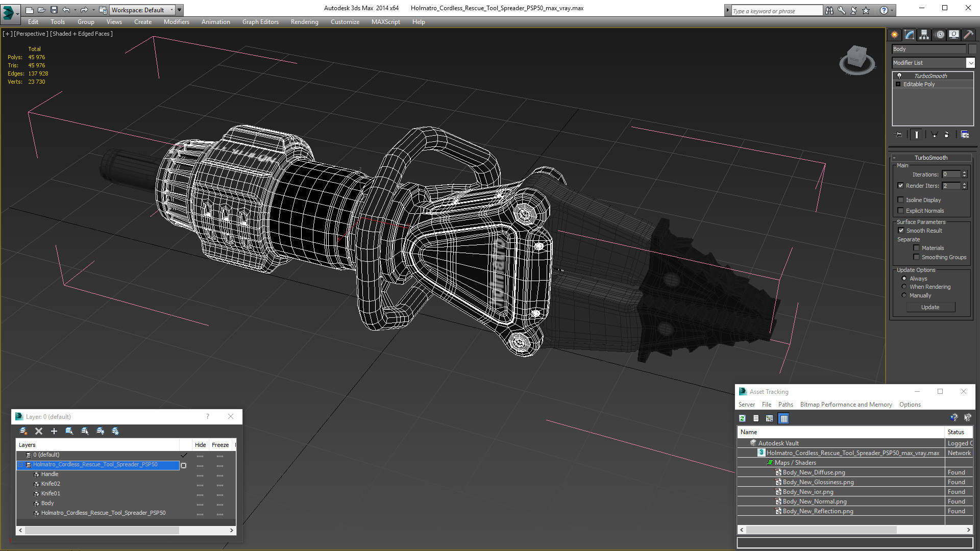Viewport: 980px width, 551px height.
Task: Enable Separate by Materials checkbox
Action: pos(917,248)
